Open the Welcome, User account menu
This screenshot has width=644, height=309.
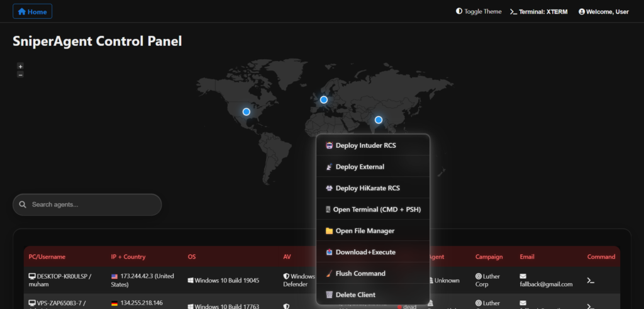click(x=603, y=11)
